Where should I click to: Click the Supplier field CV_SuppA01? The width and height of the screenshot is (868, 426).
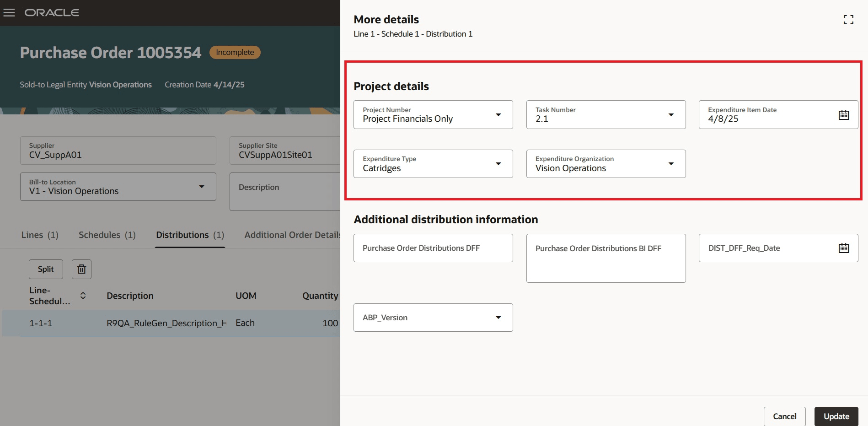click(x=118, y=151)
